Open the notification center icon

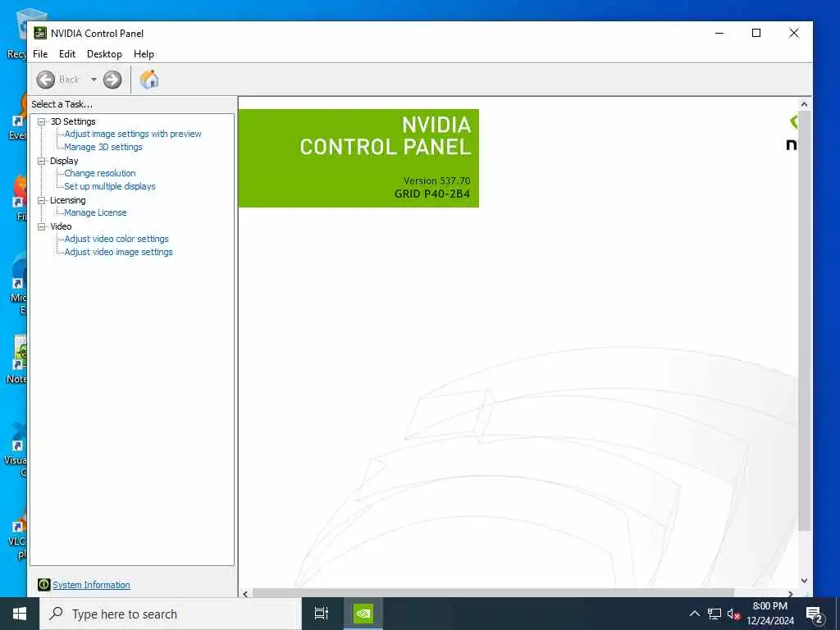point(814,614)
